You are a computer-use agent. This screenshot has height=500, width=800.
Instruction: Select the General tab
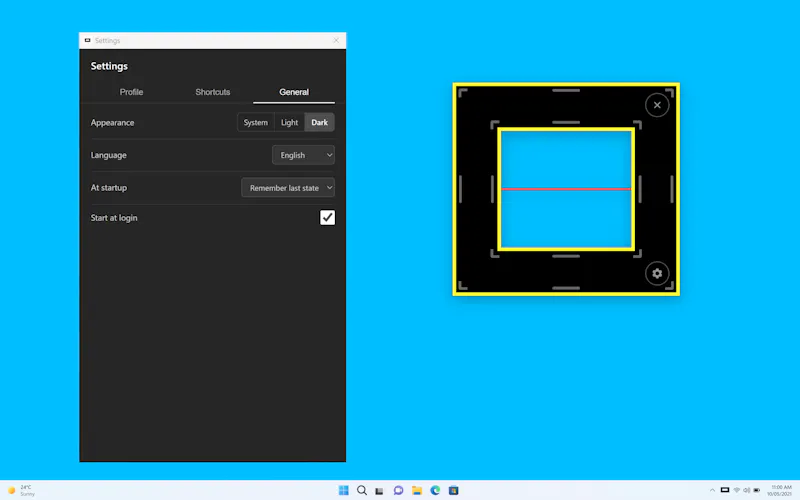point(294,92)
